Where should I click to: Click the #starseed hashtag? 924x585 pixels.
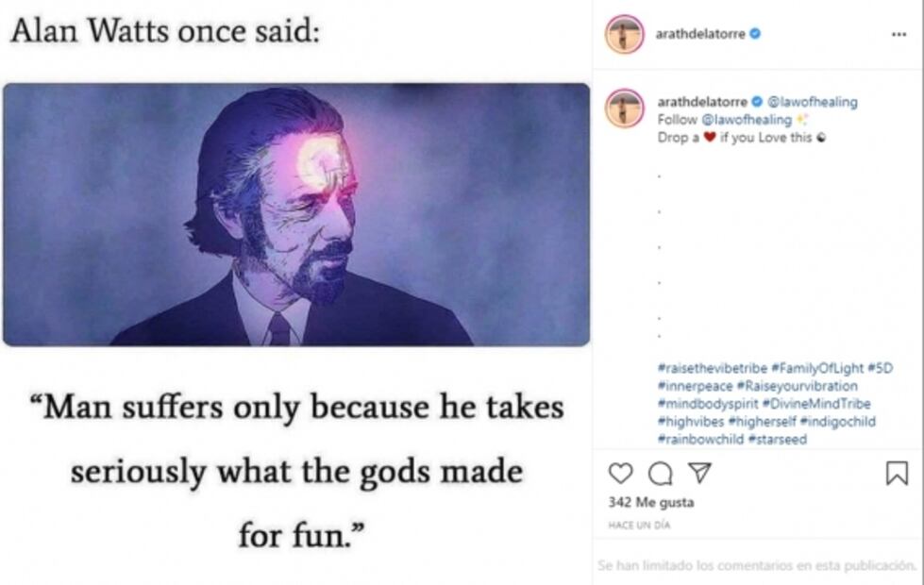778,440
